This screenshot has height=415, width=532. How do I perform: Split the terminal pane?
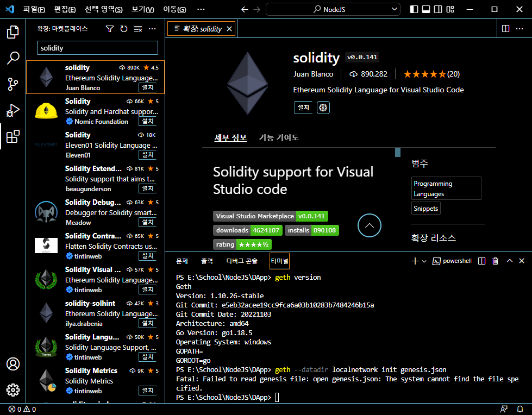pyautogui.click(x=481, y=261)
